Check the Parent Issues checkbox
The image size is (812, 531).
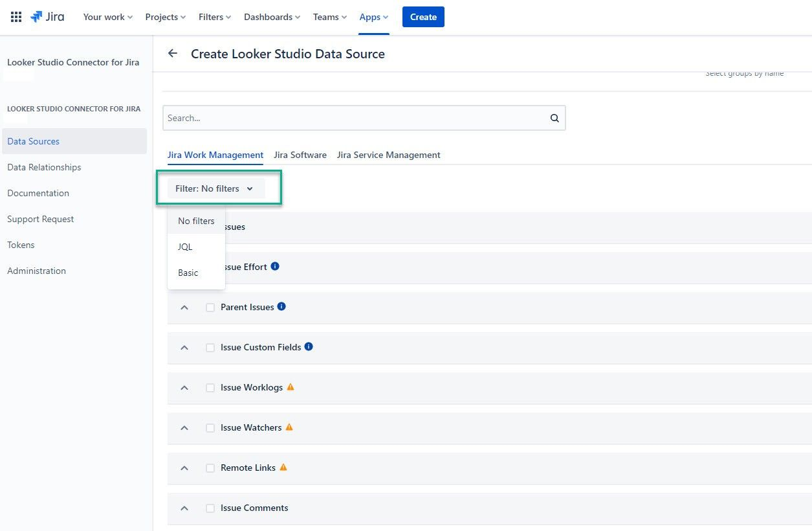(210, 307)
